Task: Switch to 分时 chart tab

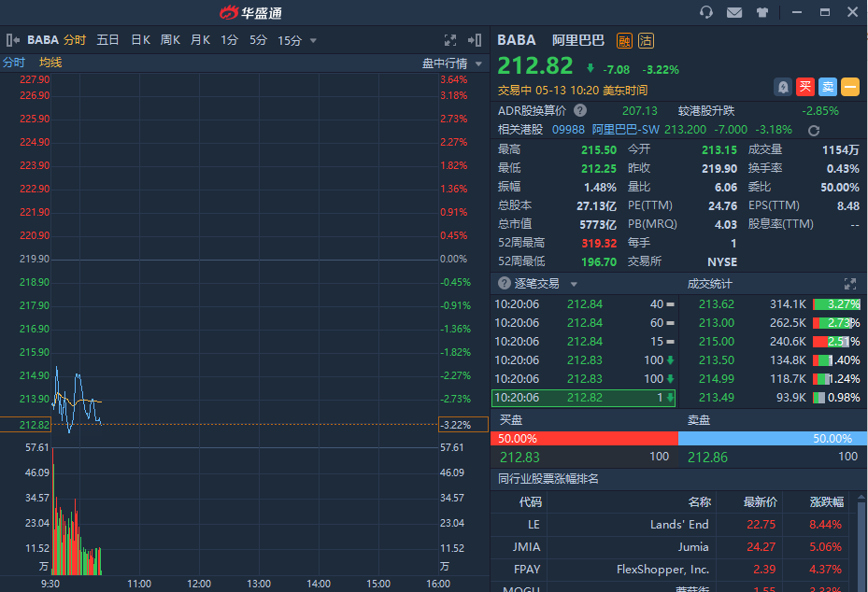Action: [74, 40]
